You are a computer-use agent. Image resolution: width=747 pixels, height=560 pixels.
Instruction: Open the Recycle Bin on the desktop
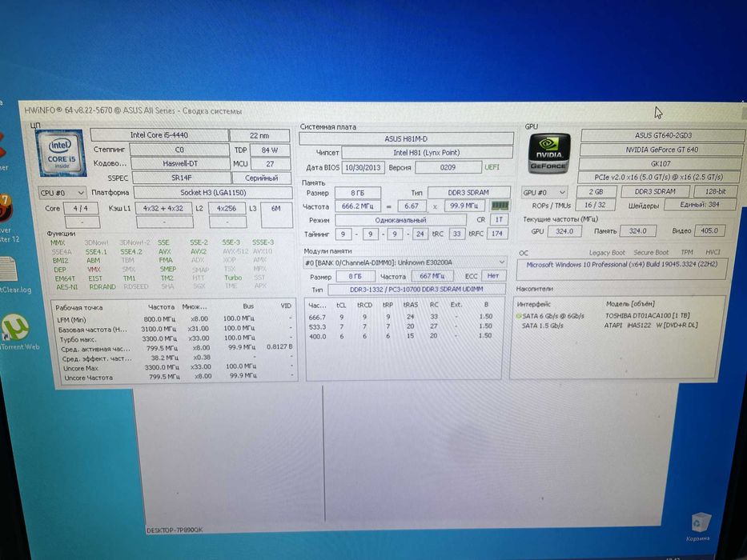click(699, 526)
